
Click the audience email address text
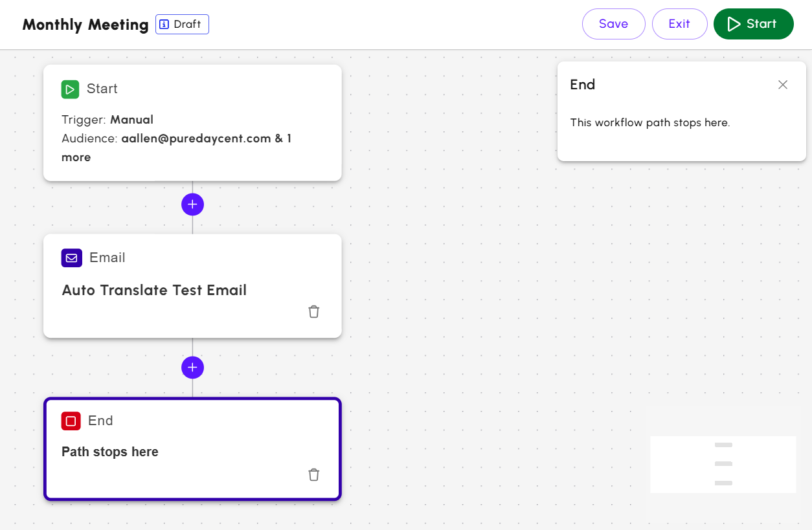[196, 138]
